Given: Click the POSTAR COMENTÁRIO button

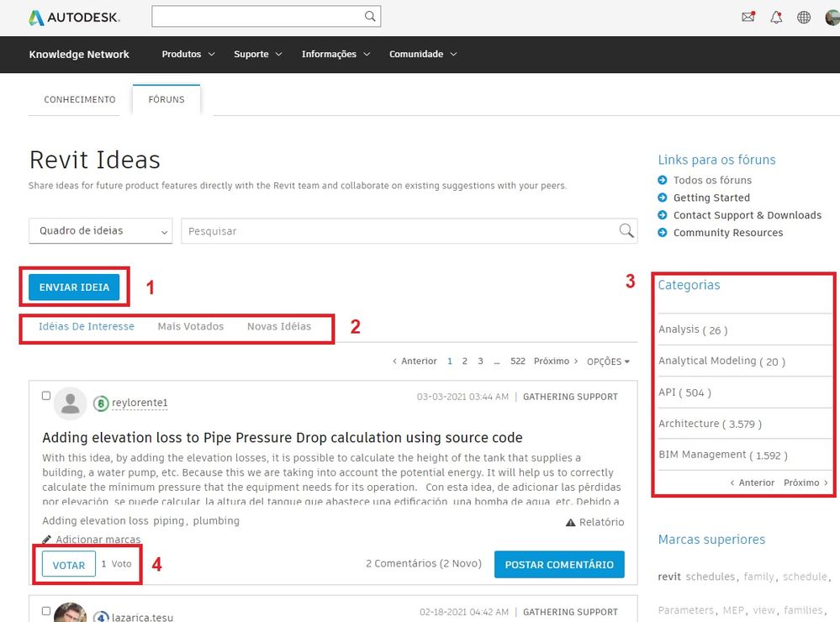Looking at the screenshot, I should pyautogui.click(x=559, y=565).
